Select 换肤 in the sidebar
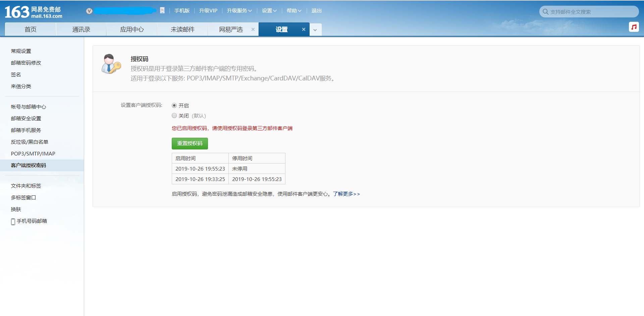The width and height of the screenshot is (644, 316). click(x=16, y=209)
